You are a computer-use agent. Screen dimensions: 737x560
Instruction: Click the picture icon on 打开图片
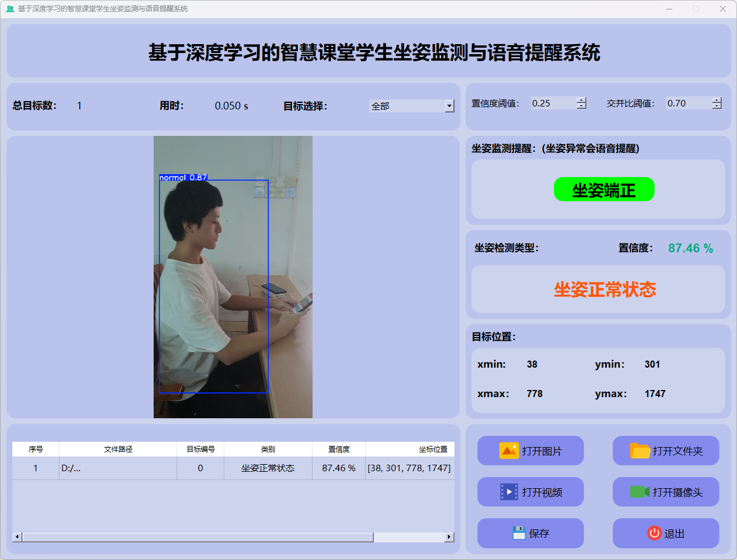tap(509, 451)
